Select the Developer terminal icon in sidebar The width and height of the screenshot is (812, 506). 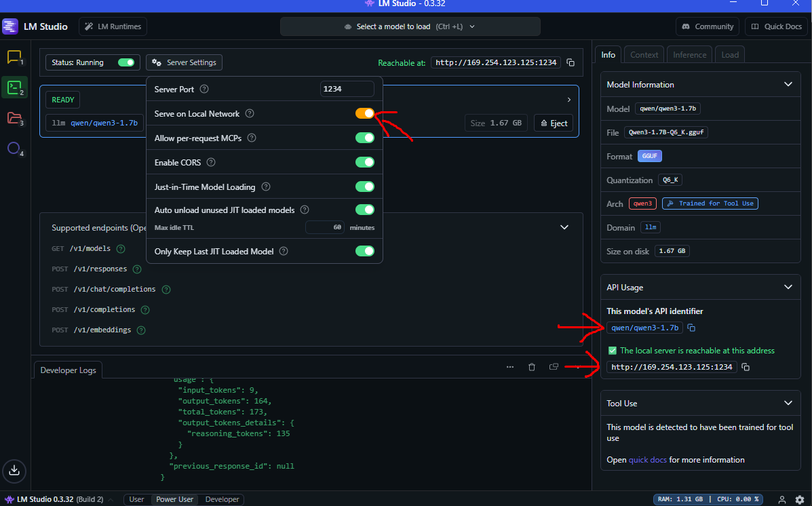point(14,87)
